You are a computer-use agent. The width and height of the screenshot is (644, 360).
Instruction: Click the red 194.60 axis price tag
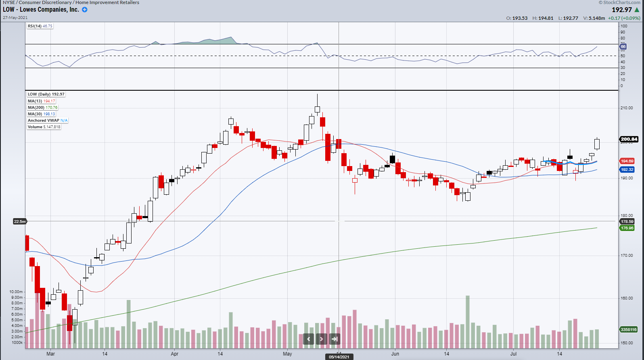click(627, 161)
